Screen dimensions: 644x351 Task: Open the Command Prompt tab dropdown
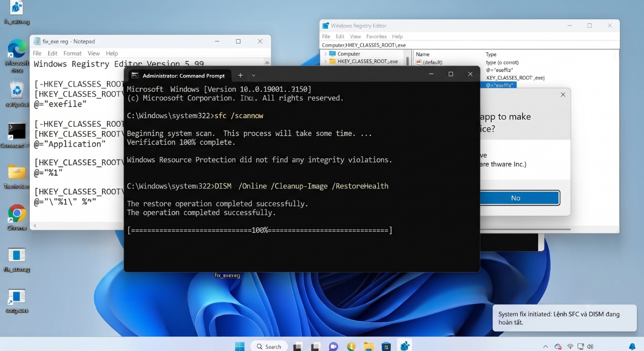[254, 75]
